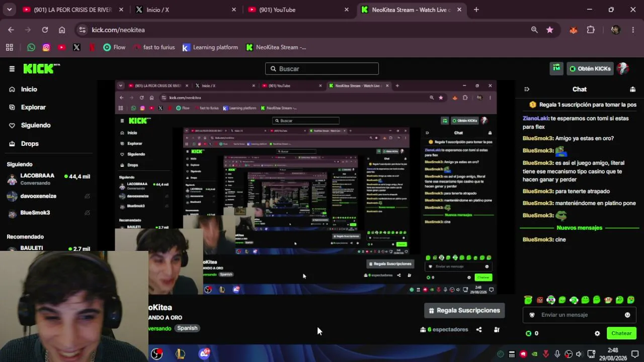Screen dimensions: 644x362
Task: Open the browser extensions puzzle icon
Action: [591, 30]
